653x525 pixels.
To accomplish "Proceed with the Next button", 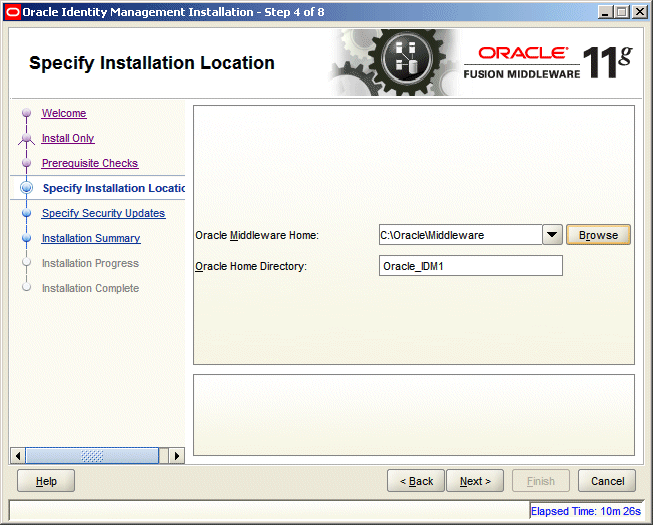I will [475, 481].
